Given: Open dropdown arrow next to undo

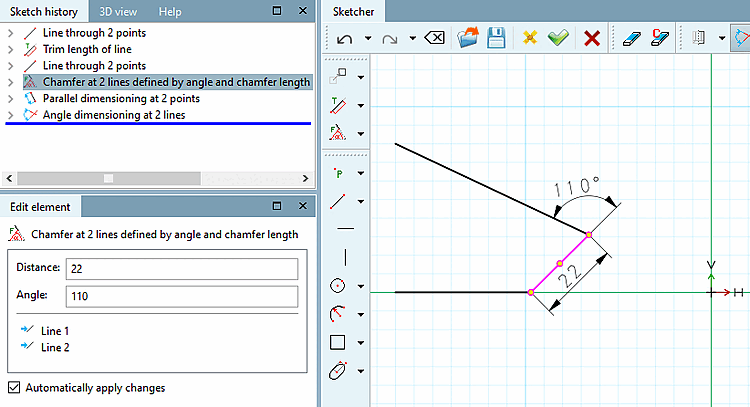Looking at the screenshot, I should point(368,38).
